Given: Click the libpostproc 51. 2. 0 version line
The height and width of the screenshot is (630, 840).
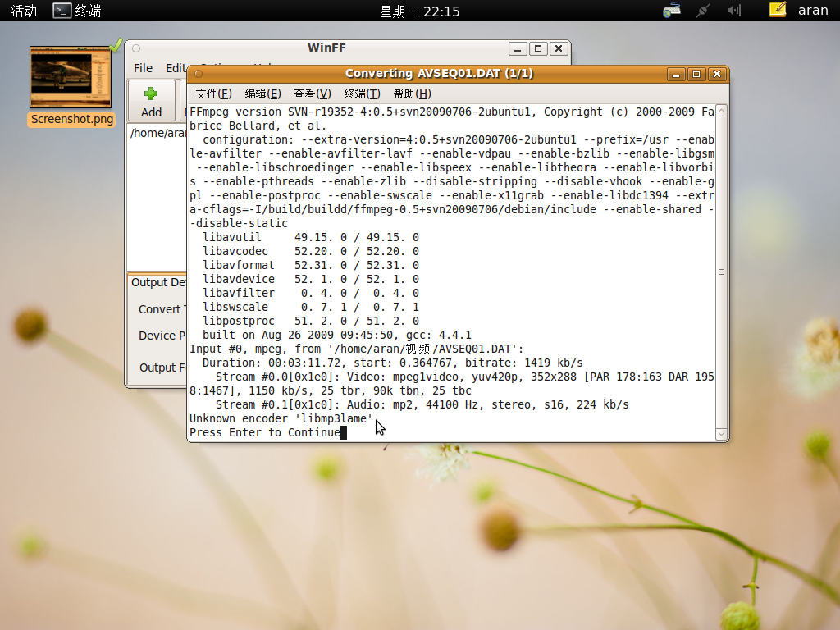Looking at the screenshot, I should (x=311, y=321).
